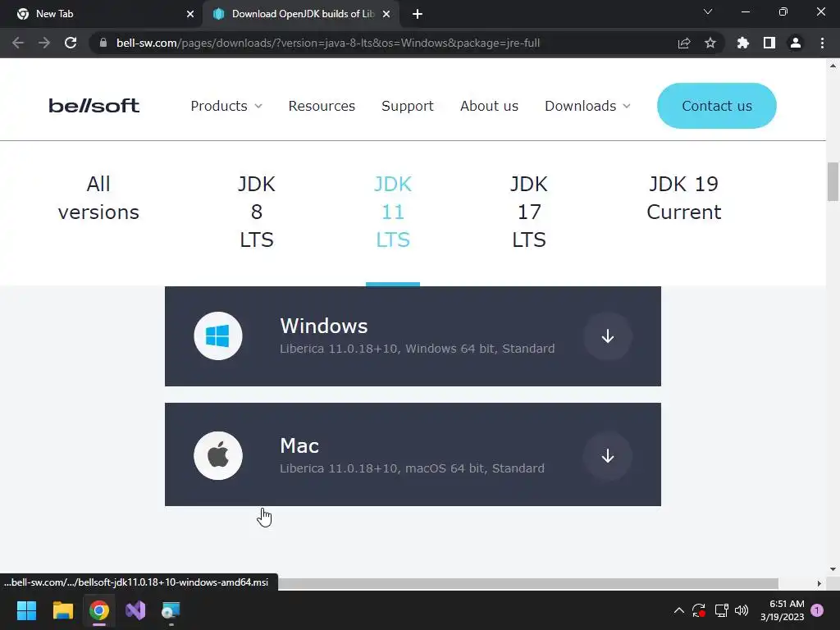This screenshot has height=630, width=840.
Task: Click the BellSoft logo
Action: 94,106
